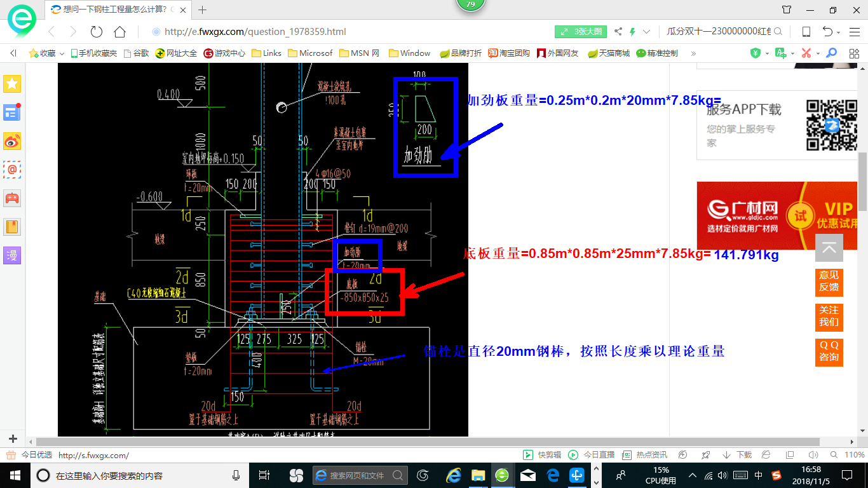Open the 游戏中心 bookmark

[224, 53]
